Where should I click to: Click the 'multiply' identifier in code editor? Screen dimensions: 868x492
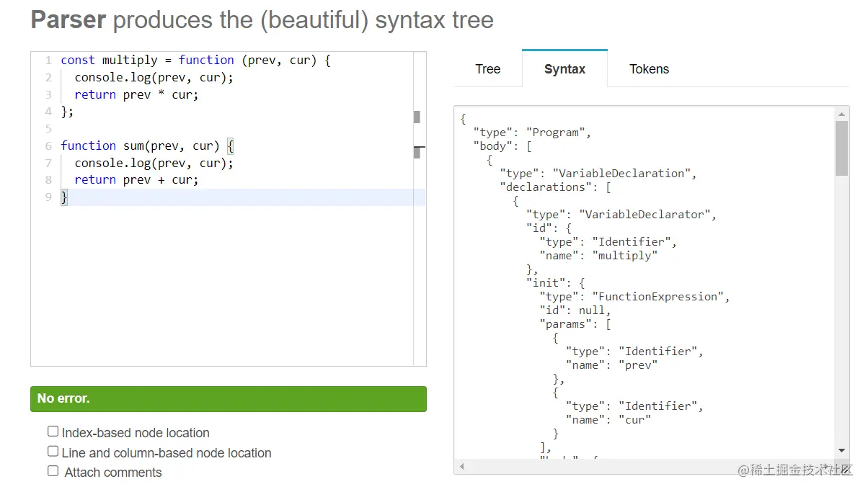click(x=129, y=61)
